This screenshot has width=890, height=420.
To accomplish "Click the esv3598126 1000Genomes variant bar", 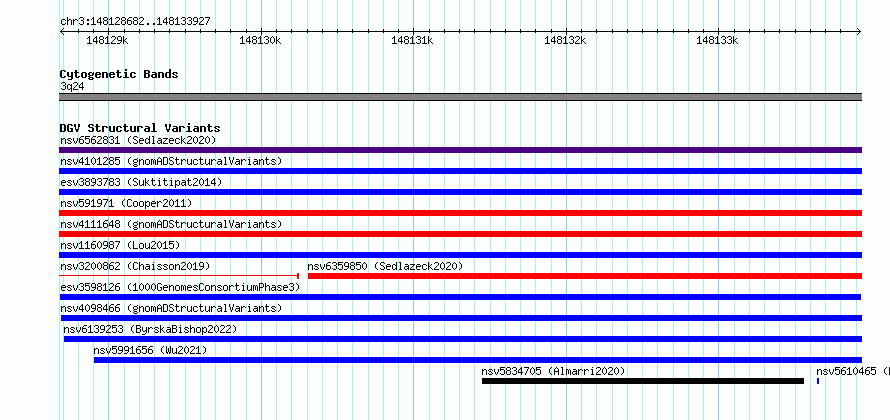I will [x=460, y=297].
